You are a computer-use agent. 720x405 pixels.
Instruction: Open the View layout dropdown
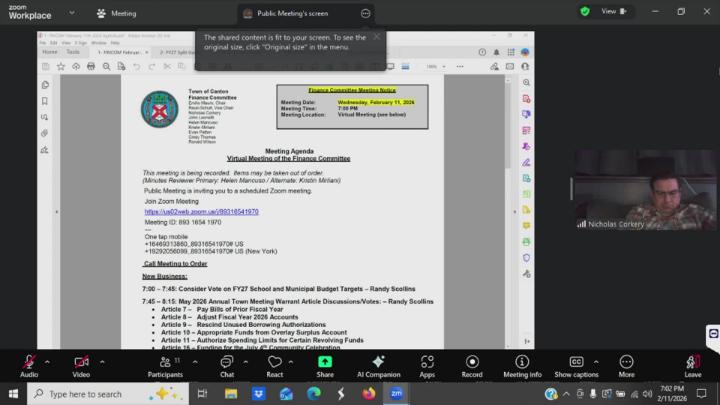coord(612,12)
